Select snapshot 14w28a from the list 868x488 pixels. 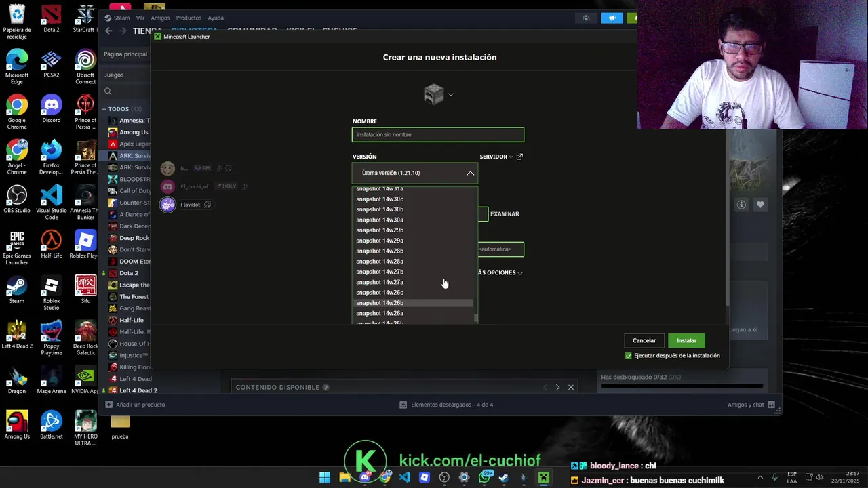(x=412, y=262)
